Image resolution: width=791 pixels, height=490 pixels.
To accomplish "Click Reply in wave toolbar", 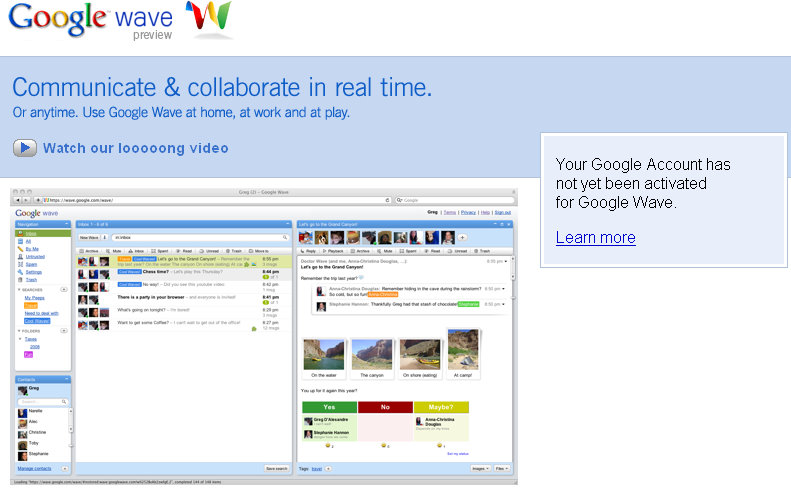I will tap(308, 251).
